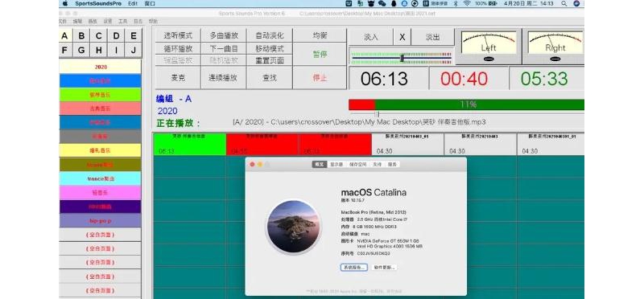Toggle 移动模式 mode
This screenshot has height=299, width=644.
coord(270,48)
